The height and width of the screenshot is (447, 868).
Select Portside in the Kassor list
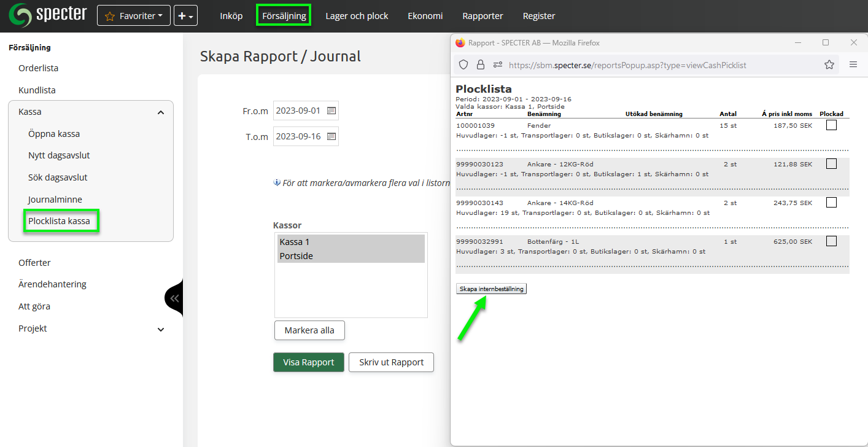click(296, 256)
